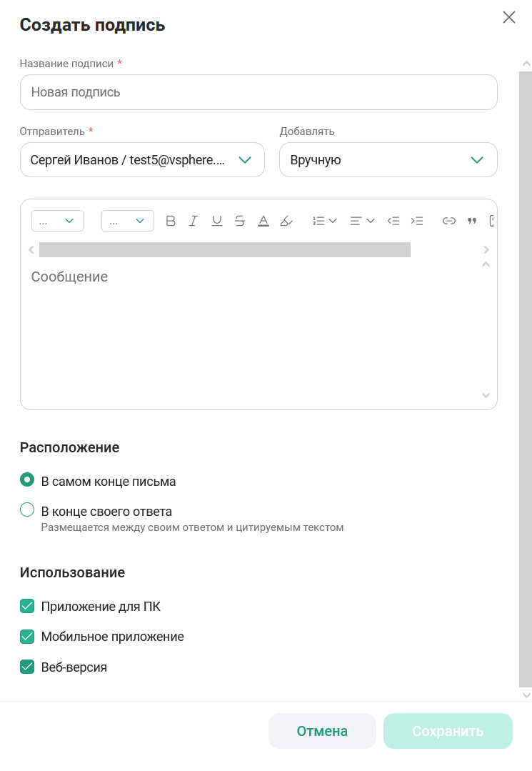This screenshot has width=532, height=771.
Task: Increase the text indent
Action: click(417, 221)
